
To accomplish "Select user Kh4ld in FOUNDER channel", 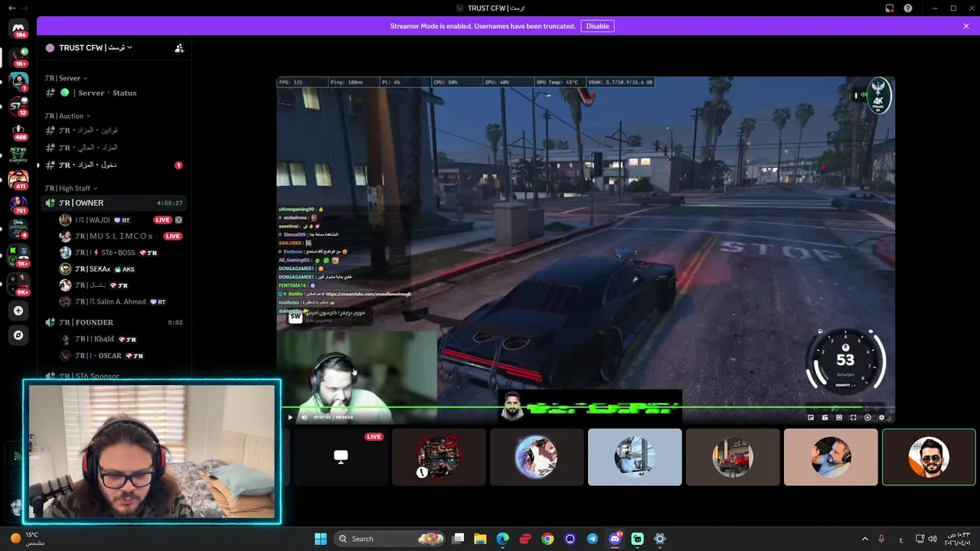I will [122, 339].
